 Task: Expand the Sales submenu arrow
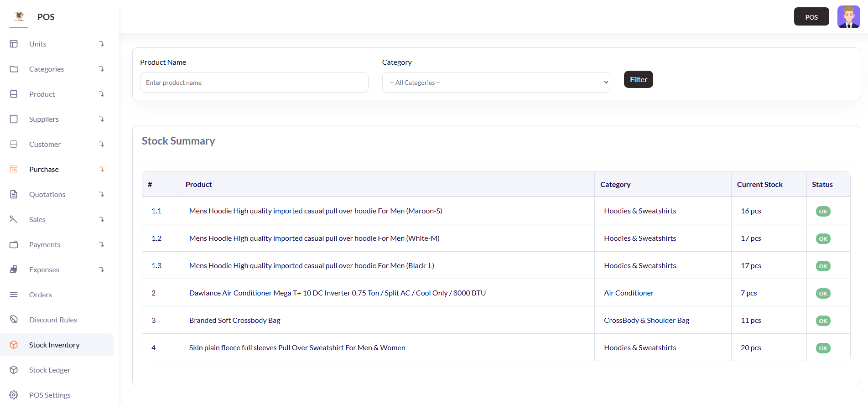[x=102, y=219]
